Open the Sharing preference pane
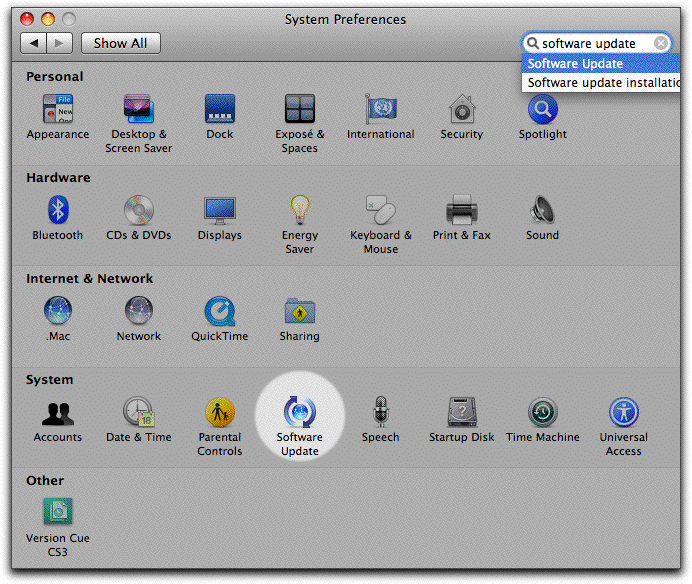The height and width of the screenshot is (584, 692). 299,312
